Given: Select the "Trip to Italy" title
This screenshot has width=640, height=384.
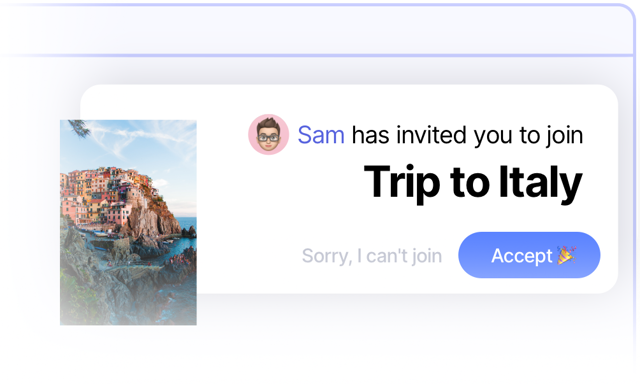Looking at the screenshot, I should point(473,182).
